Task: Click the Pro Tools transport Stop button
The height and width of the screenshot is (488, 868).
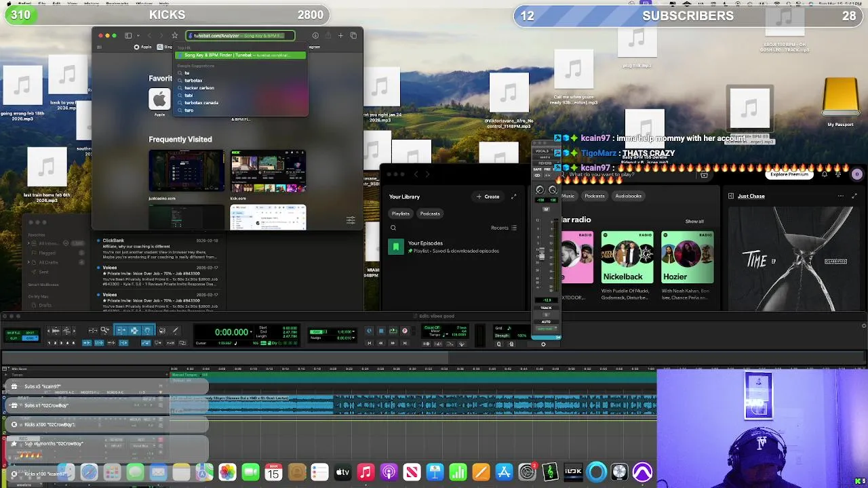Action: (381, 331)
